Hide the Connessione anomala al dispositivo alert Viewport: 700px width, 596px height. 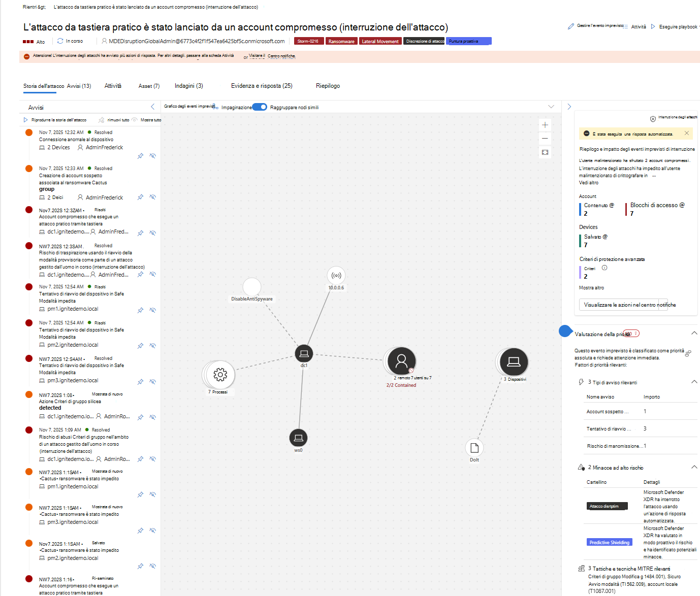click(153, 156)
